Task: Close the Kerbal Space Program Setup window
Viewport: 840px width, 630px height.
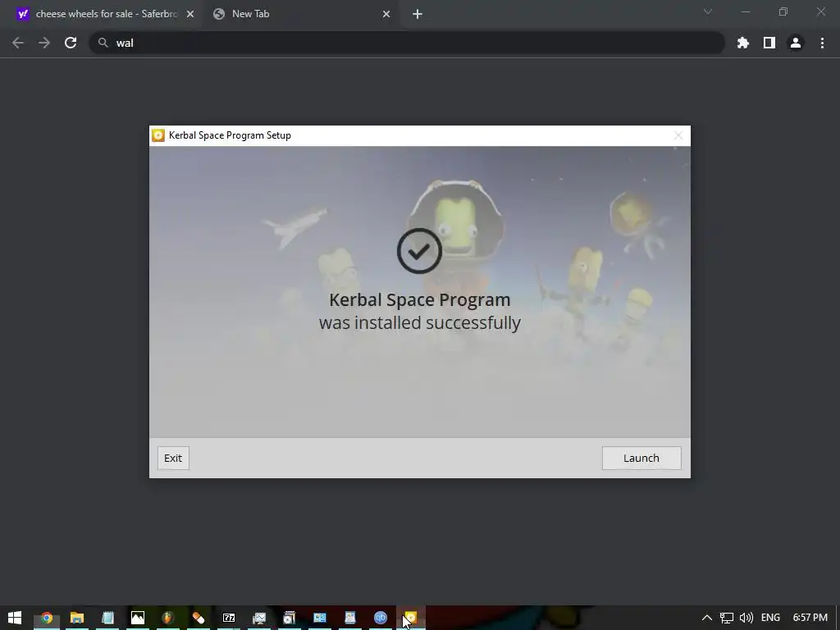Action: [x=678, y=135]
